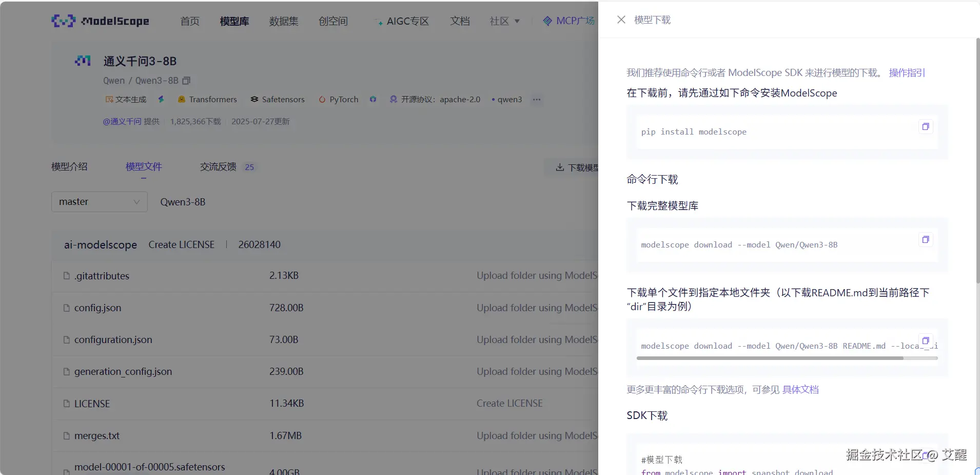Screen dimensions: 980x475
Task: Open the config.json file entry
Action: (97, 308)
